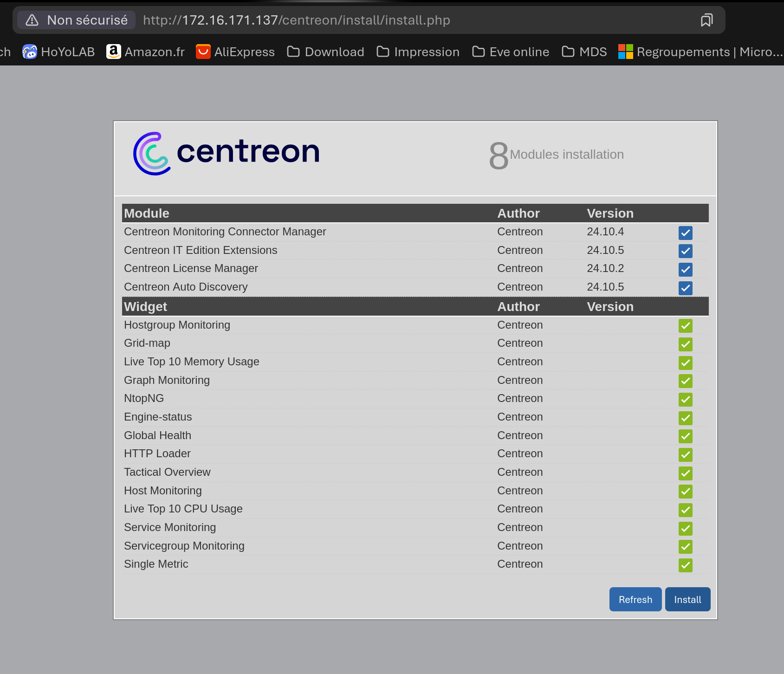
Task: Toggle the NtopNG widget checkbox
Action: click(x=685, y=399)
